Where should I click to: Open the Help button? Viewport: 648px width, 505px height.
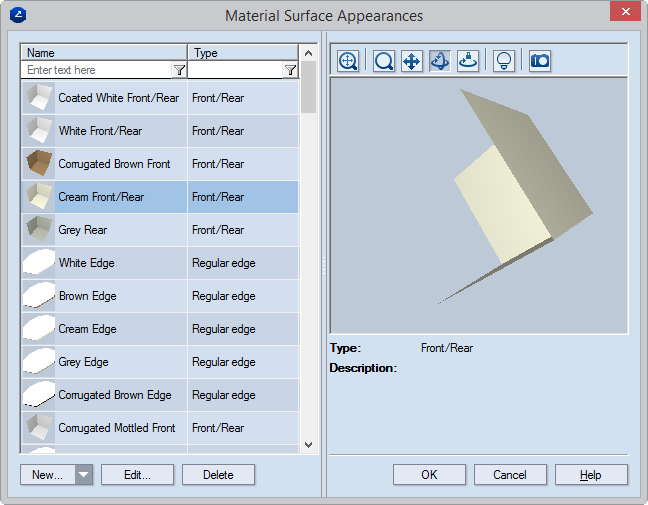591,474
